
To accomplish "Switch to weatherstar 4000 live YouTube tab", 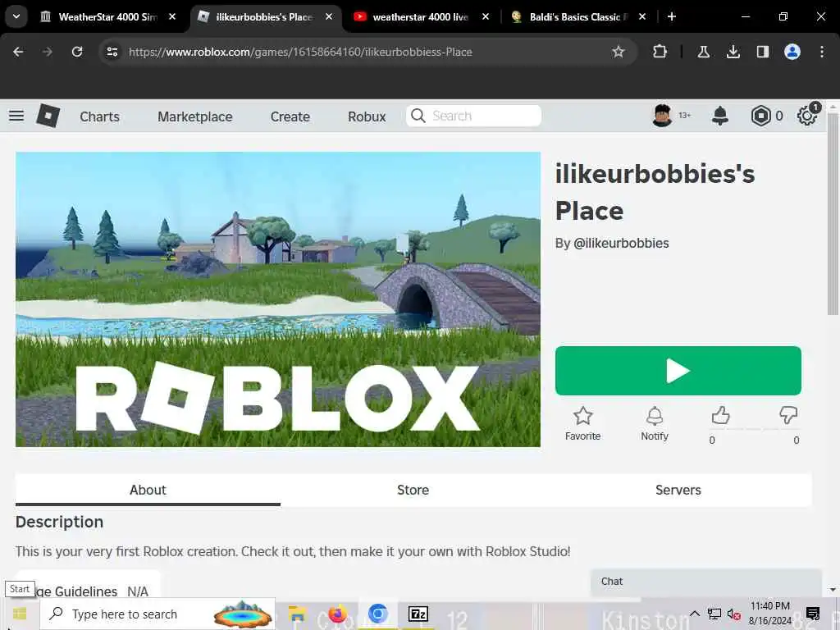I will tap(421, 17).
